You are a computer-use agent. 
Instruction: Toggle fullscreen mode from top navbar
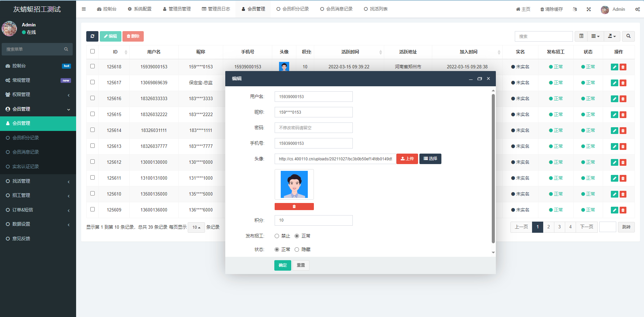(x=589, y=9)
